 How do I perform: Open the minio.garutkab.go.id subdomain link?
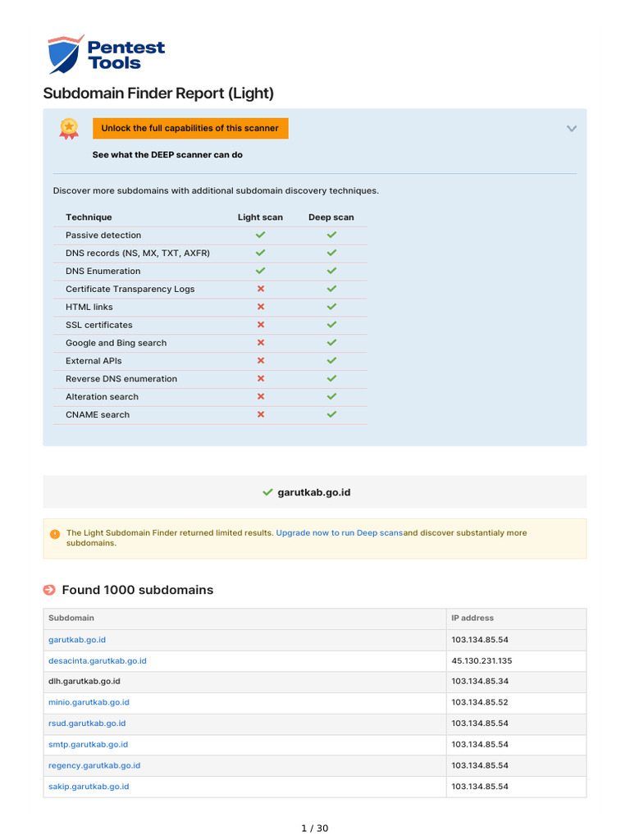click(x=89, y=702)
